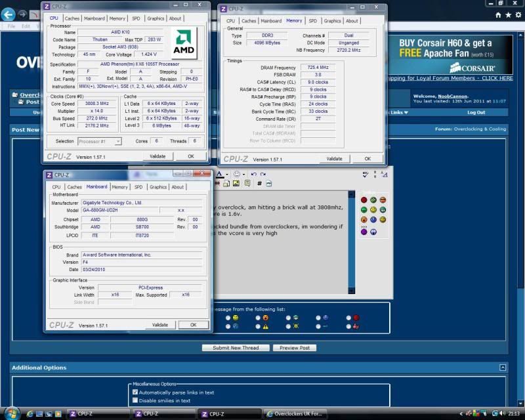Click OK in CPU-Z Mainboard window
Viewport: 525px width, 420px height.
(193, 325)
